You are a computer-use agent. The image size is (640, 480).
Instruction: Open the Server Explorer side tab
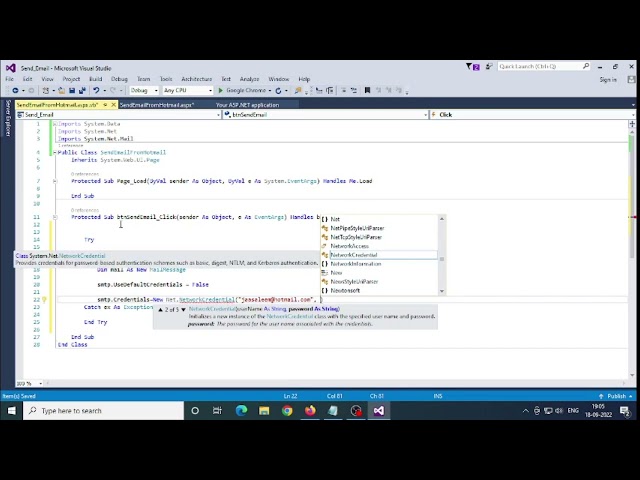[7, 118]
